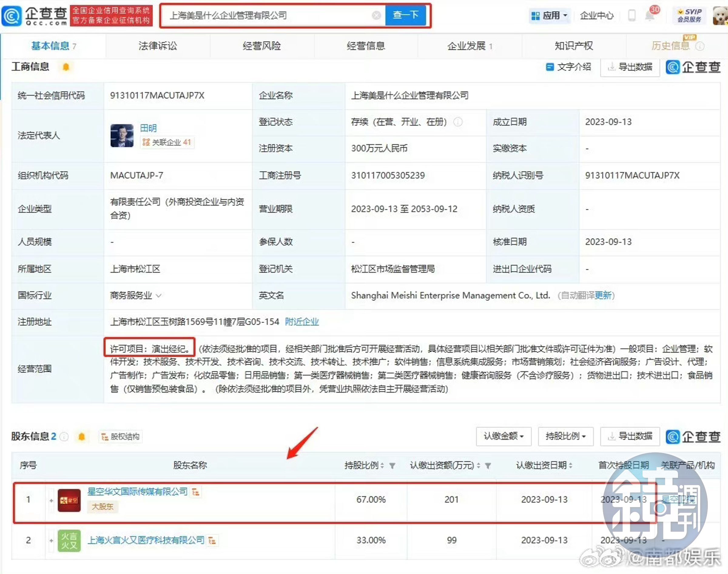Sort by 认缴出资日期 column arrows
Screen dimensions: 728x574
coord(571,465)
